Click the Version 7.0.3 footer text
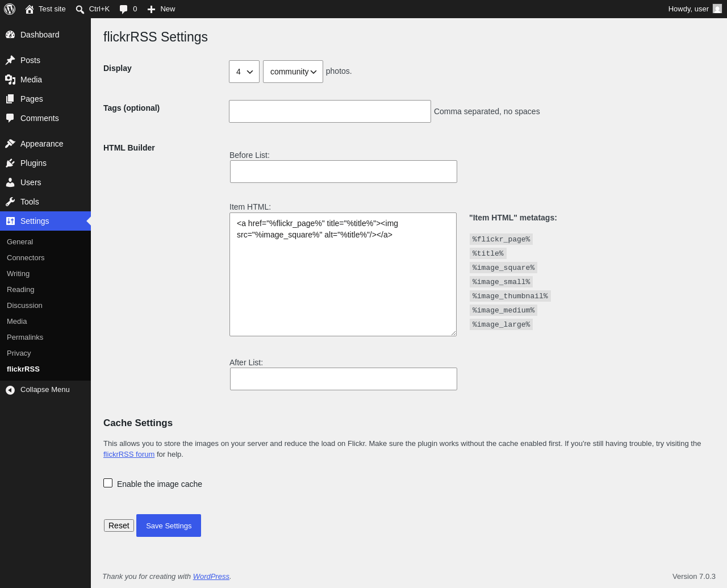 (x=694, y=577)
